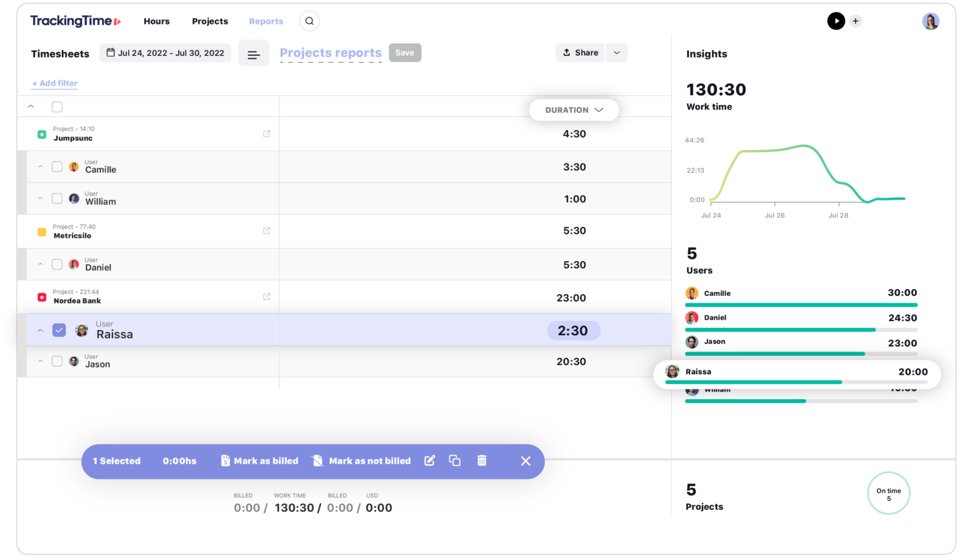The image size is (961, 560).
Task: Click the play/record button in the top bar
Action: coord(836,21)
